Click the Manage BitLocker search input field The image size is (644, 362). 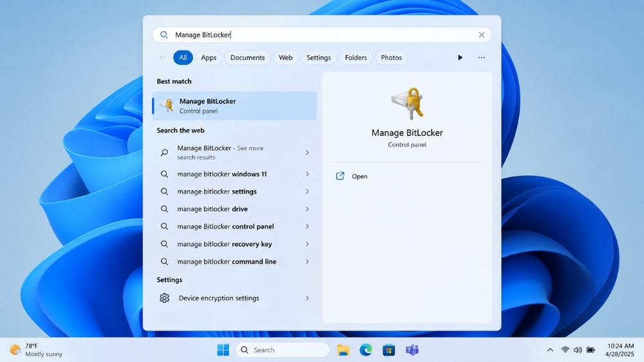321,35
